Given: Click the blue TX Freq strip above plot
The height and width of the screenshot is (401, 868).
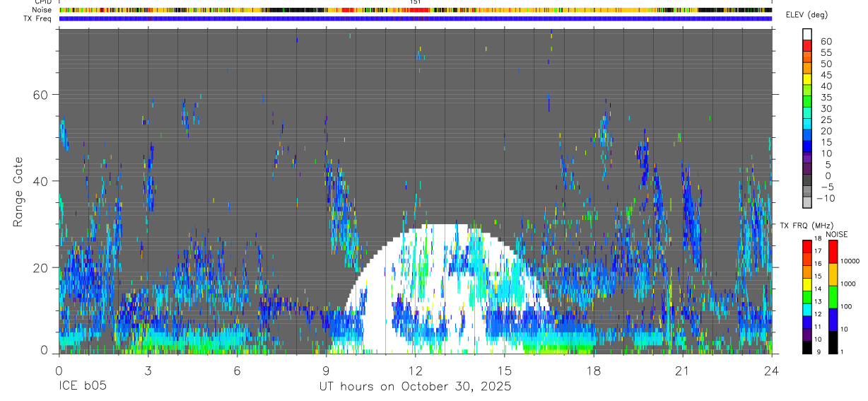Looking at the screenshot, I should (x=416, y=18).
